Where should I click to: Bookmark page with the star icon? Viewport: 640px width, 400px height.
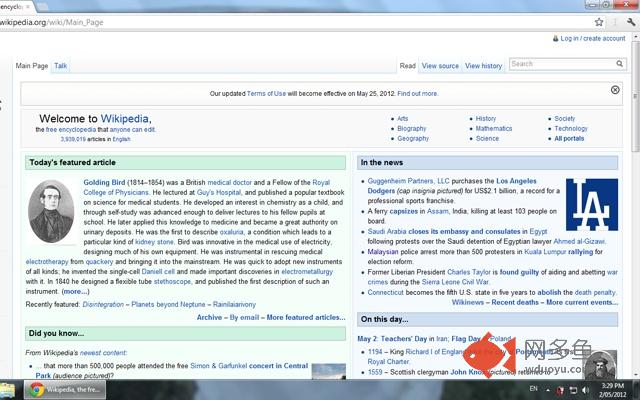[x=599, y=22]
